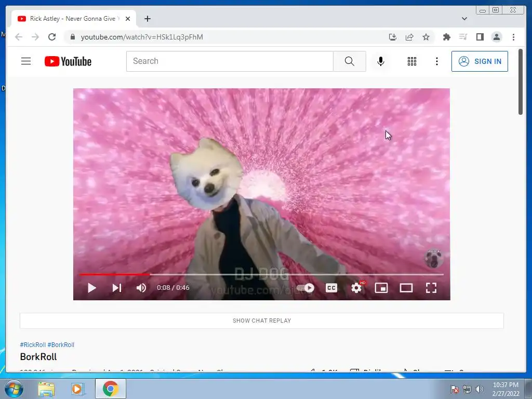The image size is (532, 399).
Task: Open Chrome profile avatar
Action: point(497,37)
